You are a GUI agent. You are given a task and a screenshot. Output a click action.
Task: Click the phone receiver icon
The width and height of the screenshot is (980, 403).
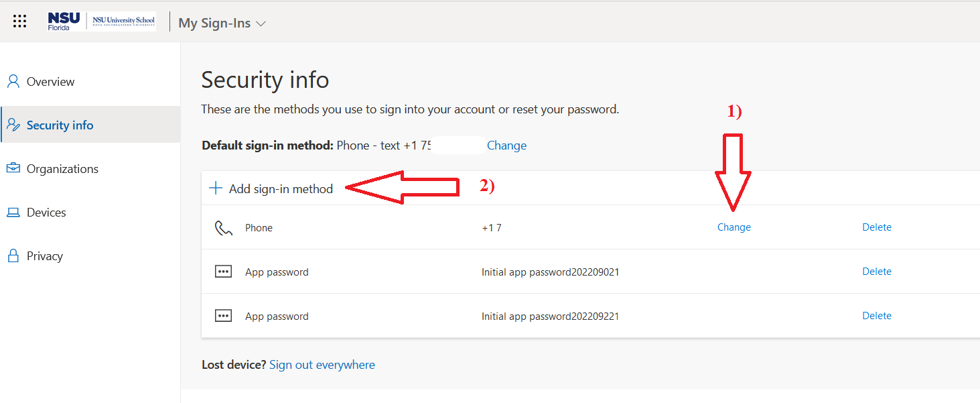tap(222, 227)
